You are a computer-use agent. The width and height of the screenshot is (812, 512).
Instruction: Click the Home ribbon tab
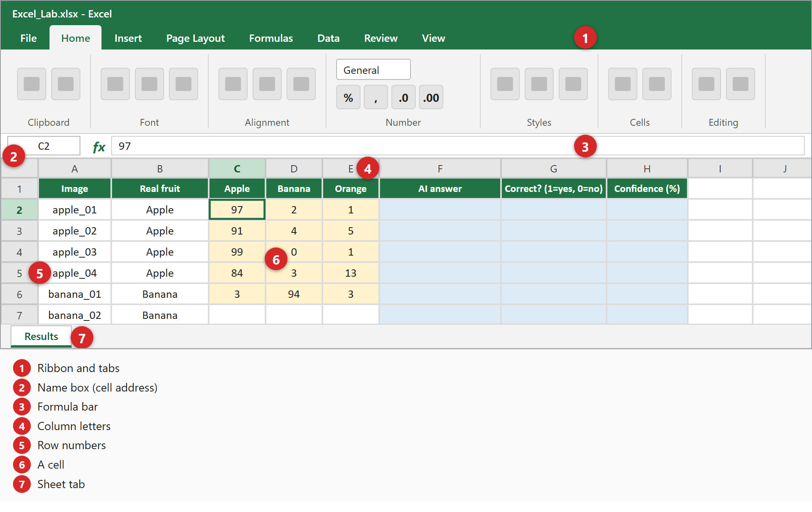[x=76, y=38]
